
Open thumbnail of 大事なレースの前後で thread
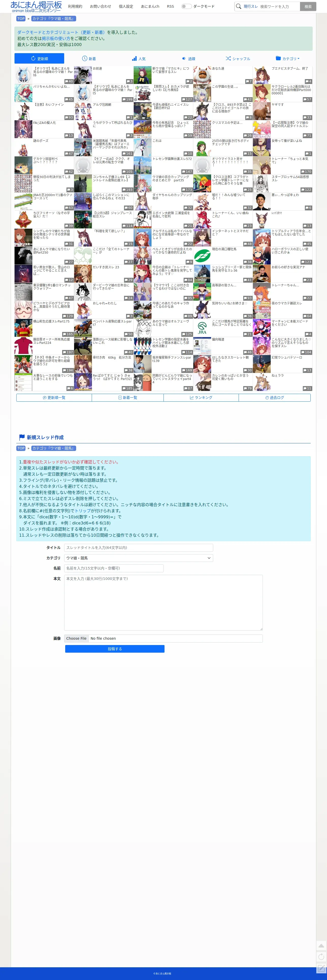[23, 382]
